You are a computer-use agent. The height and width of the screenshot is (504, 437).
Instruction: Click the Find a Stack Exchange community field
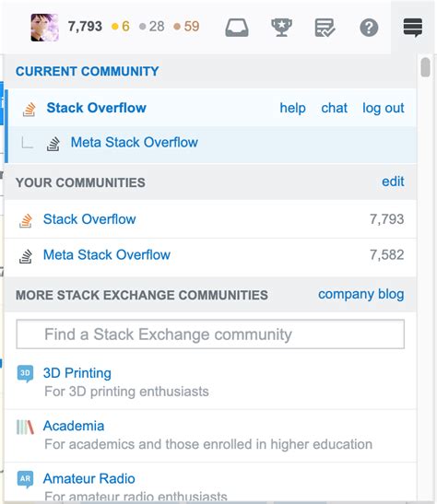(210, 334)
